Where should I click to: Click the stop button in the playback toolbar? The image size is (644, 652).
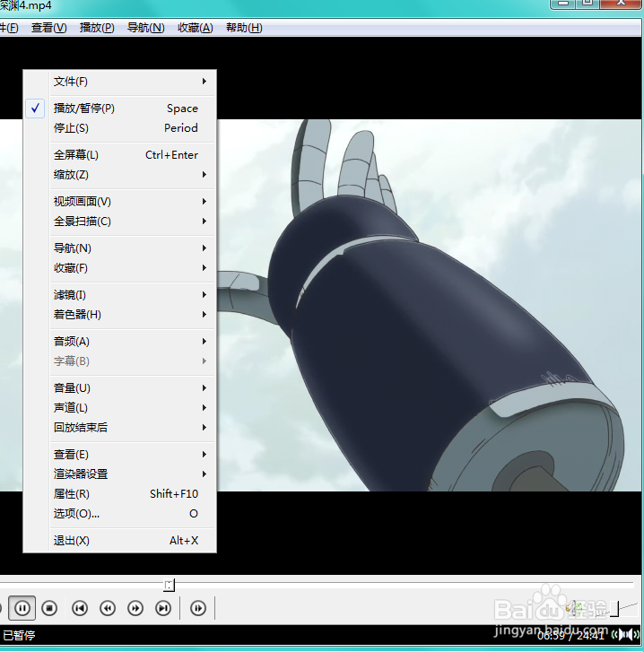(49, 608)
